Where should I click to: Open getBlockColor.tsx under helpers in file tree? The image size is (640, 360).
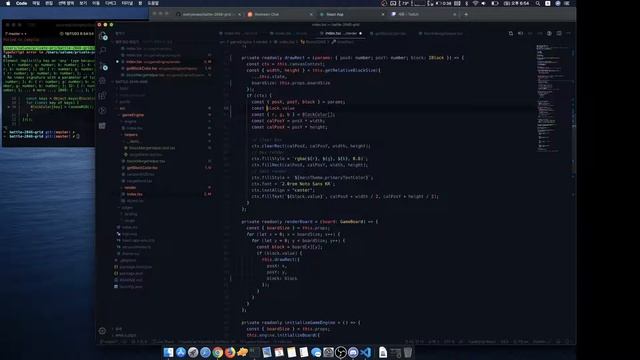tap(142, 168)
